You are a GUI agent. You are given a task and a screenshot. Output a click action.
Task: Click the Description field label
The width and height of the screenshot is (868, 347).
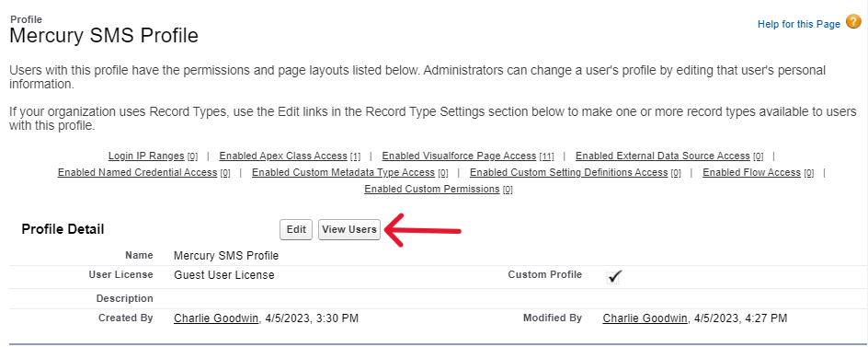(x=124, y=298)
